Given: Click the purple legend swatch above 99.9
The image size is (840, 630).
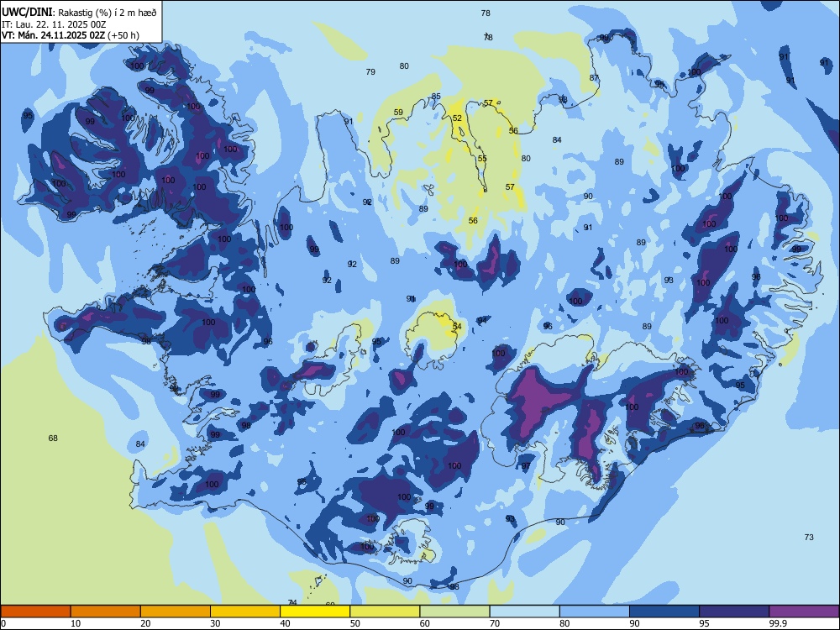Looking at the screenshot, I should [804, 612].
